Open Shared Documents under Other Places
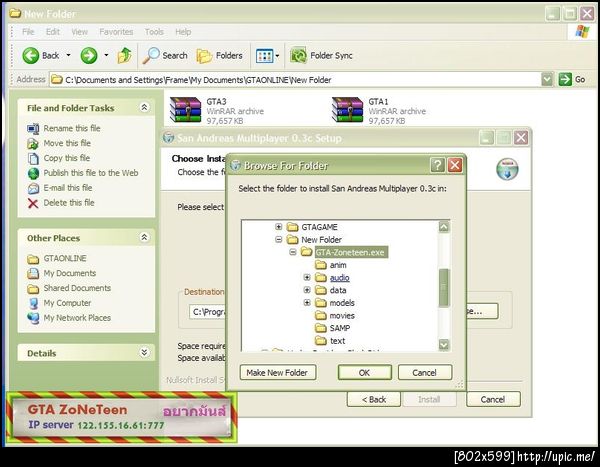The height and width of the screenshot is (467, 600). pos(77,288)
